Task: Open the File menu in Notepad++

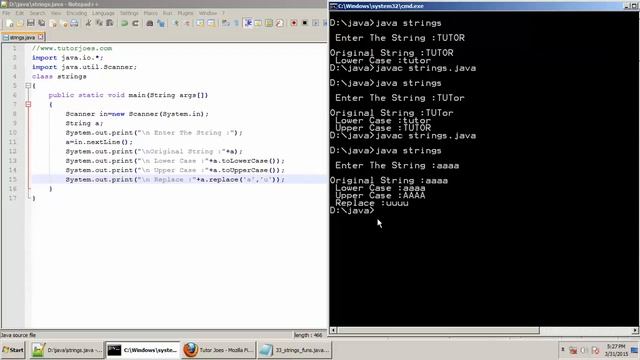Action: click(x=6, y=13)
